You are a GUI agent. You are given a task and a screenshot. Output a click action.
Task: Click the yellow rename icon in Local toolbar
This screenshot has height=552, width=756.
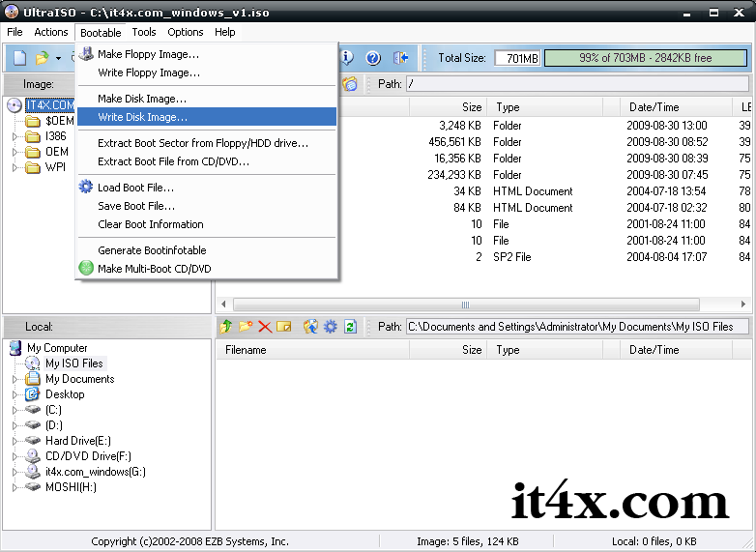point(284,327)
